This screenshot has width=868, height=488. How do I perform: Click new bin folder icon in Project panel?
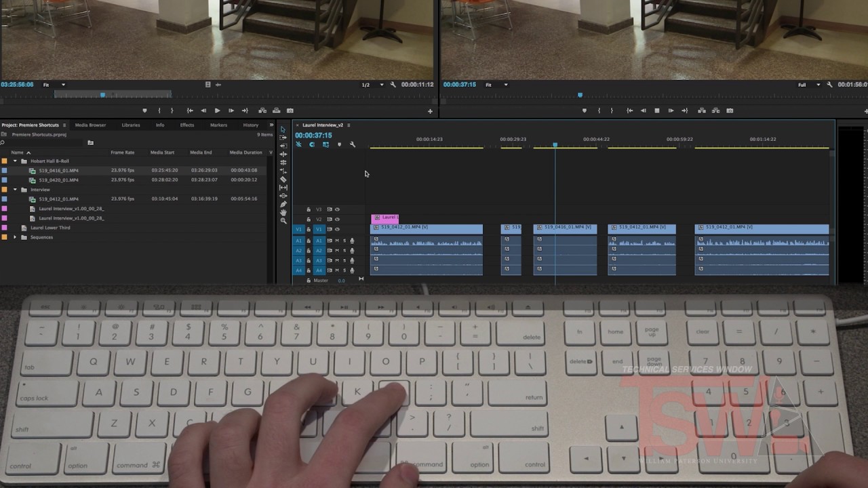[90, 142]
